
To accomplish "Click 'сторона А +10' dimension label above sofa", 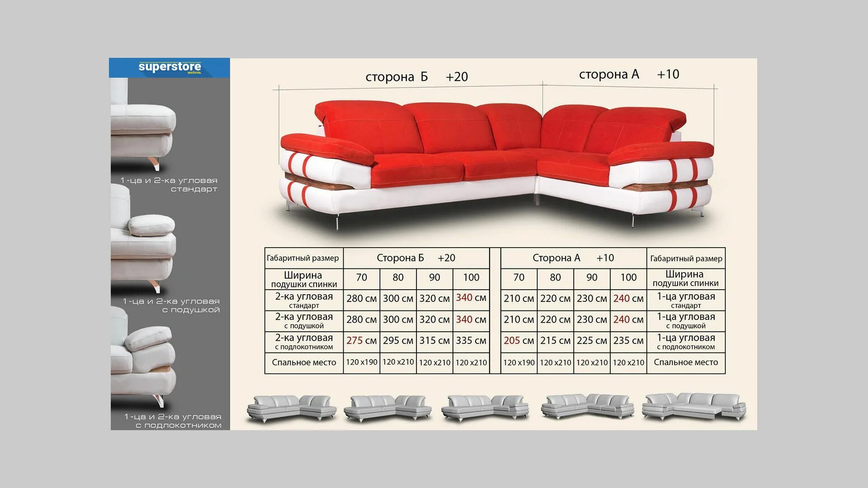I will tap(629, 75).
